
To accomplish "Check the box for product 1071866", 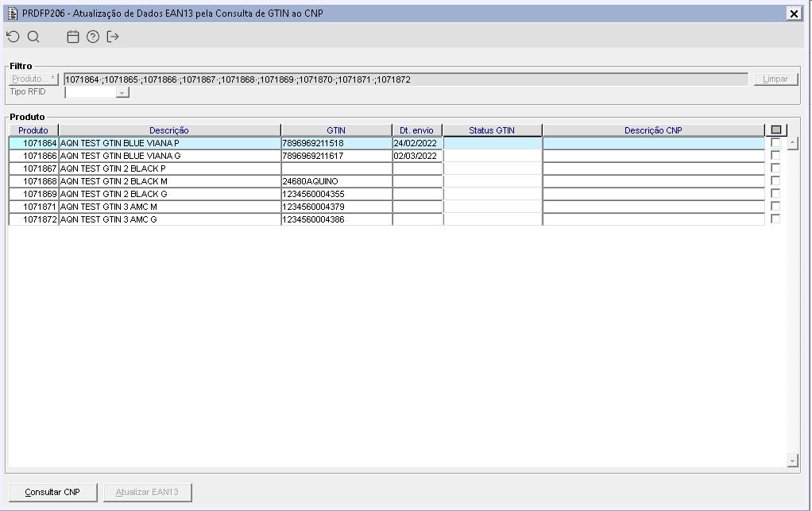I will click(x=775, y=155).
